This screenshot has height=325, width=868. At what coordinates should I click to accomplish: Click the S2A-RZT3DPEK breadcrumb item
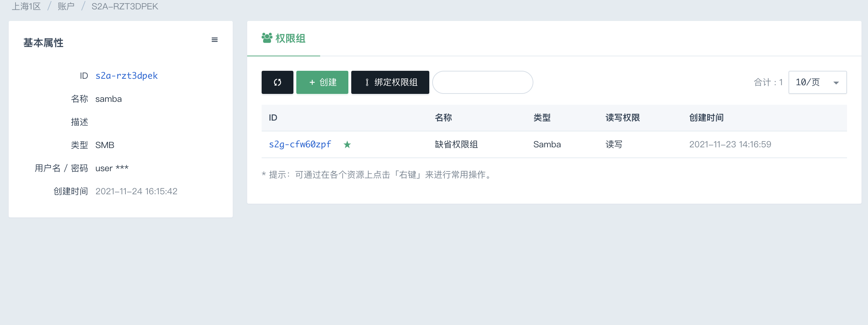tap(125, 6)
